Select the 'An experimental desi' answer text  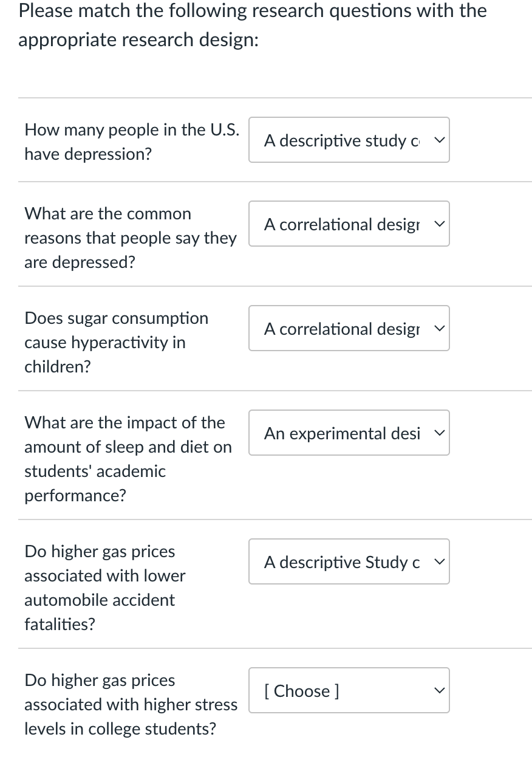click(342, 433)
